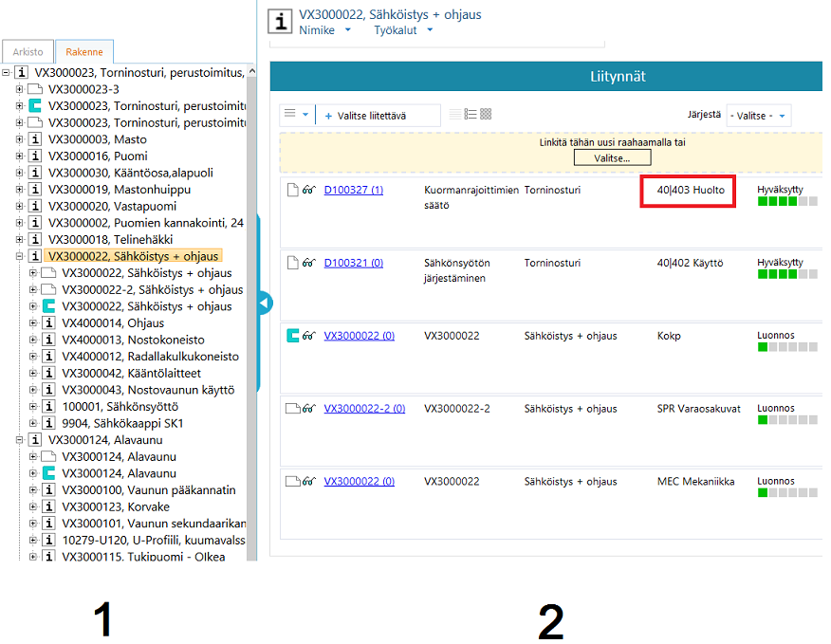Switch to the Arkisto tab

tap(28, 52)
